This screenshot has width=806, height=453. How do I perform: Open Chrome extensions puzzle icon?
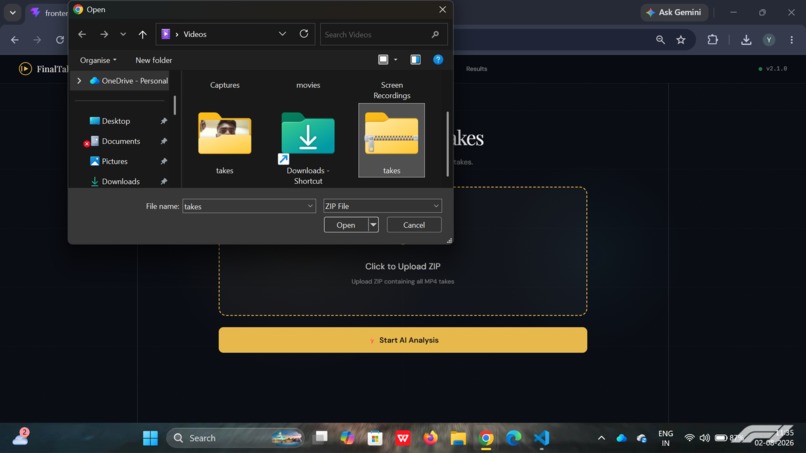pyautogui.click(x=712, y=40)
